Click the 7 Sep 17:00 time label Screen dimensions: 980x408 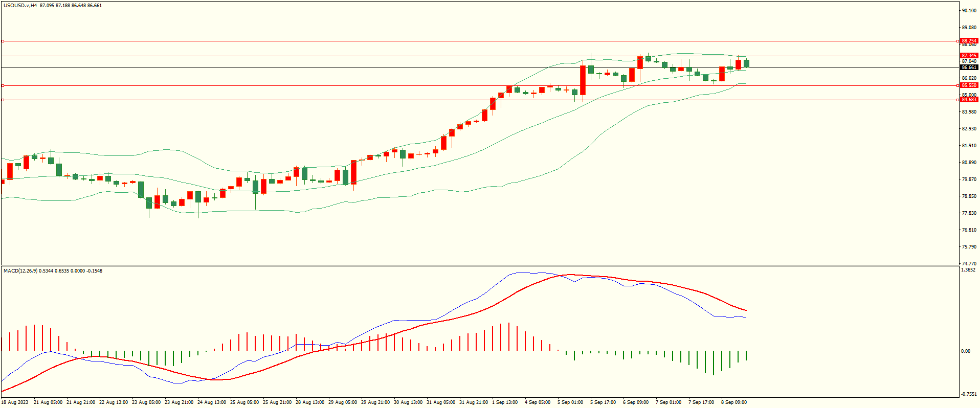point(701,402)
